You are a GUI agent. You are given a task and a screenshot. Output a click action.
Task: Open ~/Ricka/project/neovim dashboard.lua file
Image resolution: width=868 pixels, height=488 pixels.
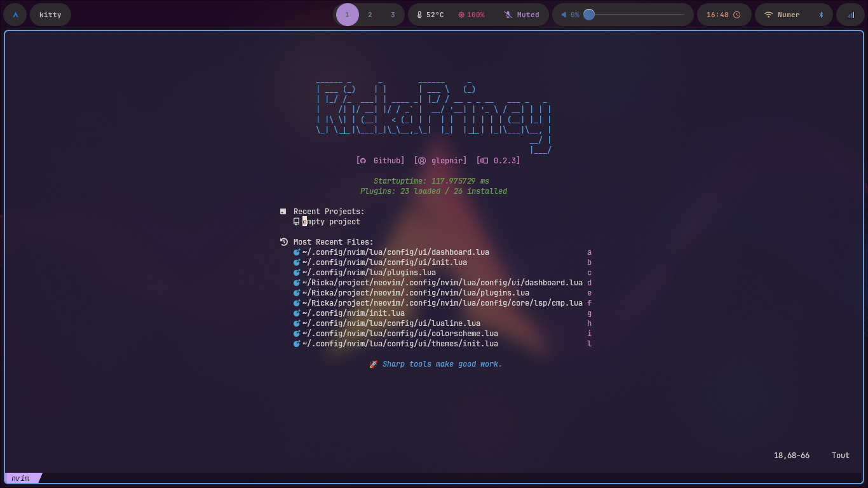coord(442,283)
